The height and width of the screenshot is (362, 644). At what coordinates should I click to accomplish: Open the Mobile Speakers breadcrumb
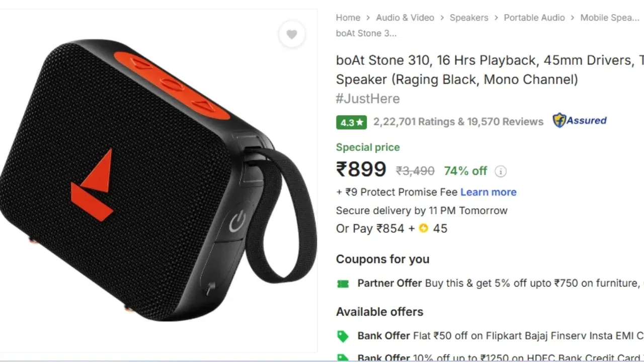610,18
